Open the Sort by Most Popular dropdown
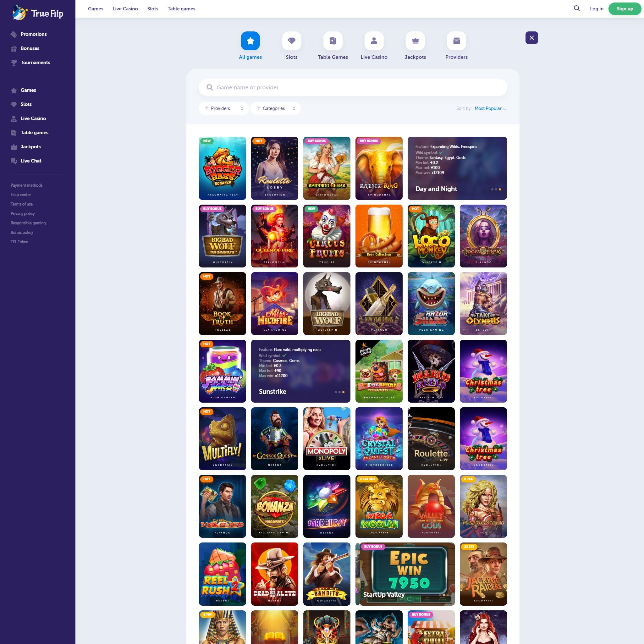The image size is (644, 644). tap(490, 108)
